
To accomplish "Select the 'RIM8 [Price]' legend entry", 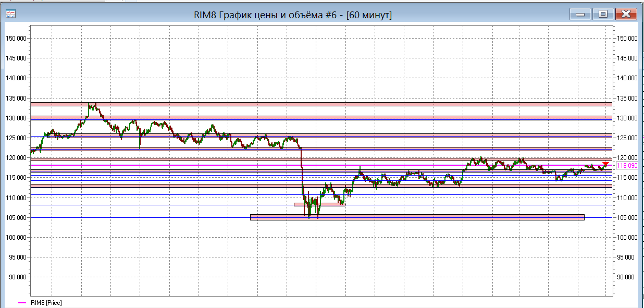I will (x=46, y=303).
